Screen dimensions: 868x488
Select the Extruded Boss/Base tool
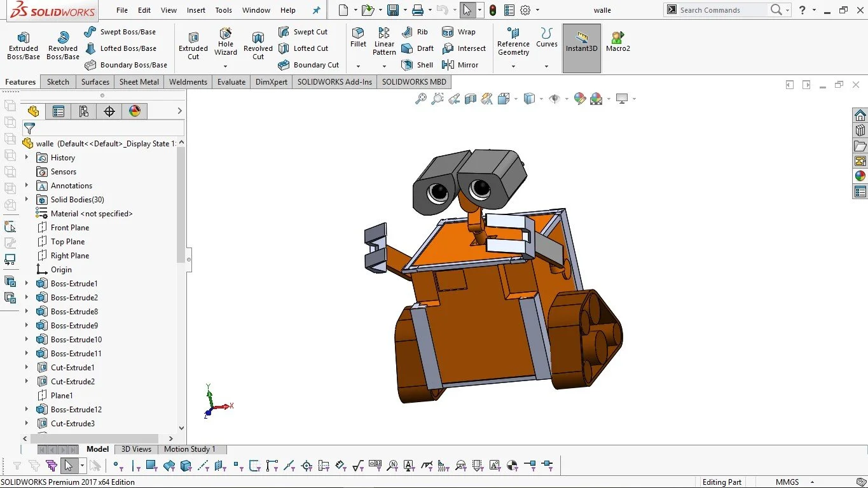point(24,45)
